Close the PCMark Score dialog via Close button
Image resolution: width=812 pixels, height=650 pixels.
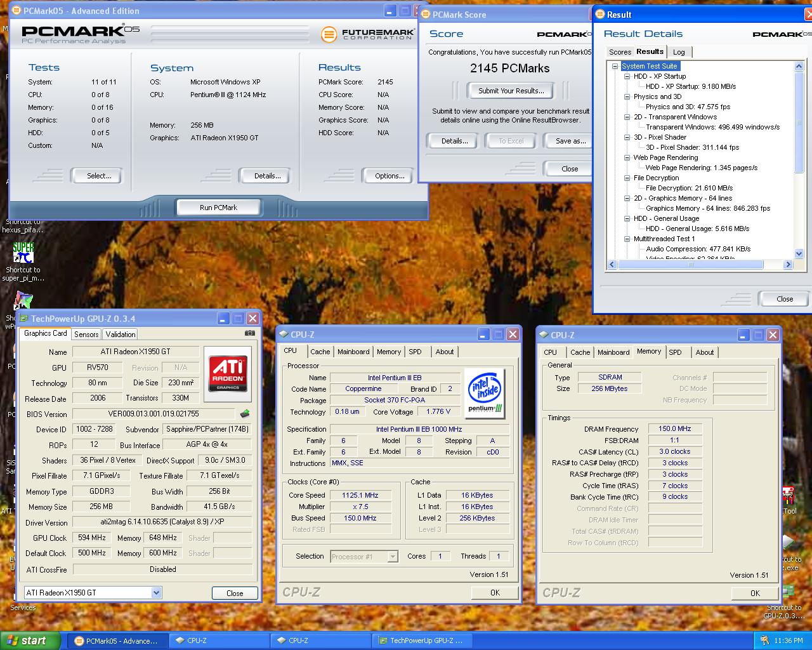tap(569, 169)
